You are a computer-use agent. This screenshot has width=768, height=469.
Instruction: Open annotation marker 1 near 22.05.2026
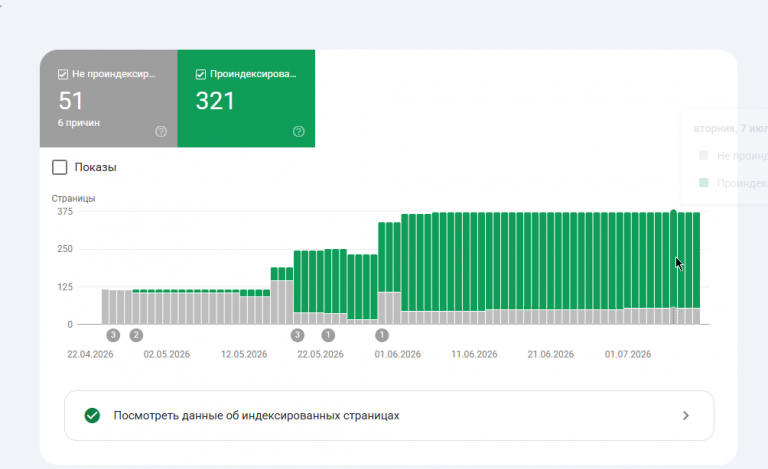pyautogui.click(x=328, y=335)
